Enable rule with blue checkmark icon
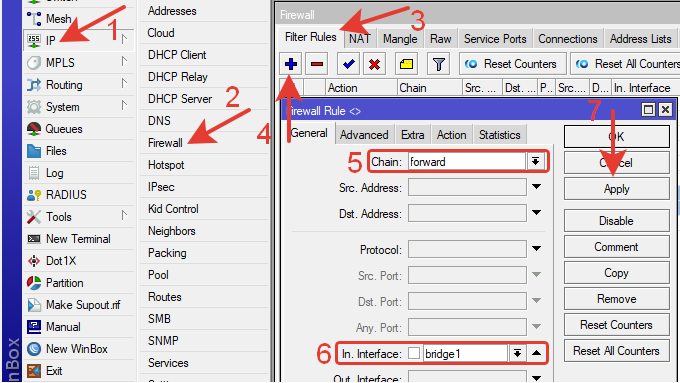 [348, 64]
